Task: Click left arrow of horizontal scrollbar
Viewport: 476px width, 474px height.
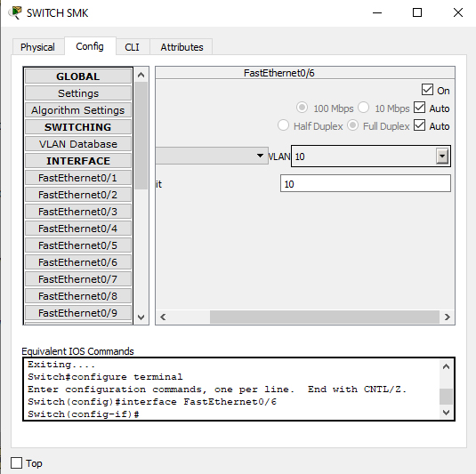Action: pyautogui.click(x=163, y=317)
